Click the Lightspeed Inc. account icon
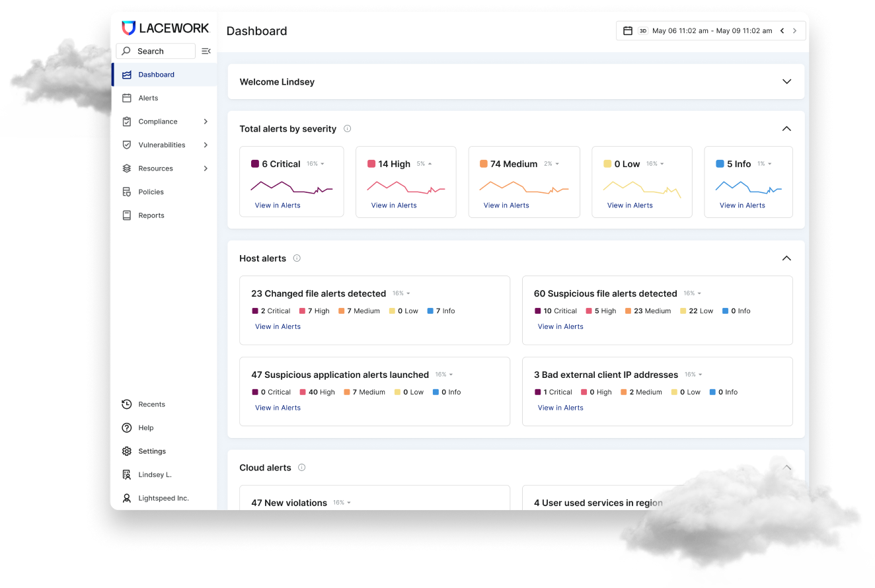The width and height of the screenshot is (875, 588). coord(127,498)
